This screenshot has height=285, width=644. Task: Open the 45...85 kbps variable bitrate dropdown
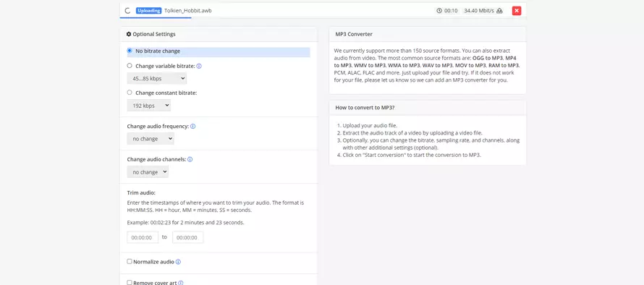click(157, 78)
